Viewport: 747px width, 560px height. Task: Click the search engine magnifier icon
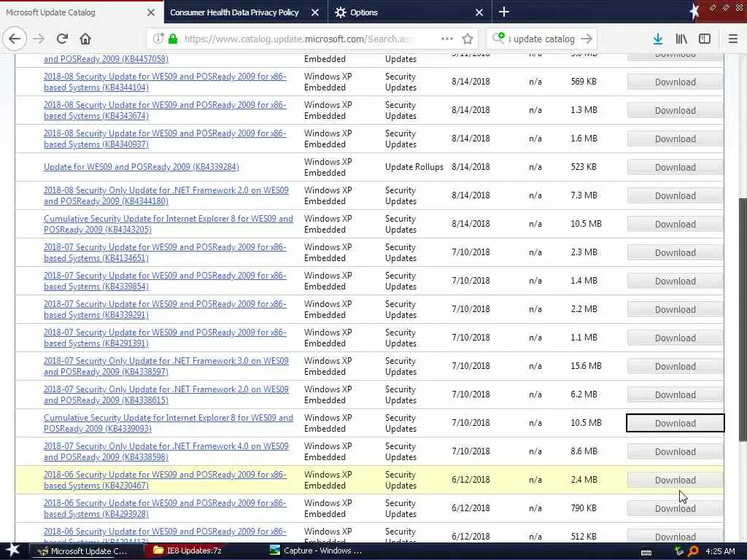point(498,38)
